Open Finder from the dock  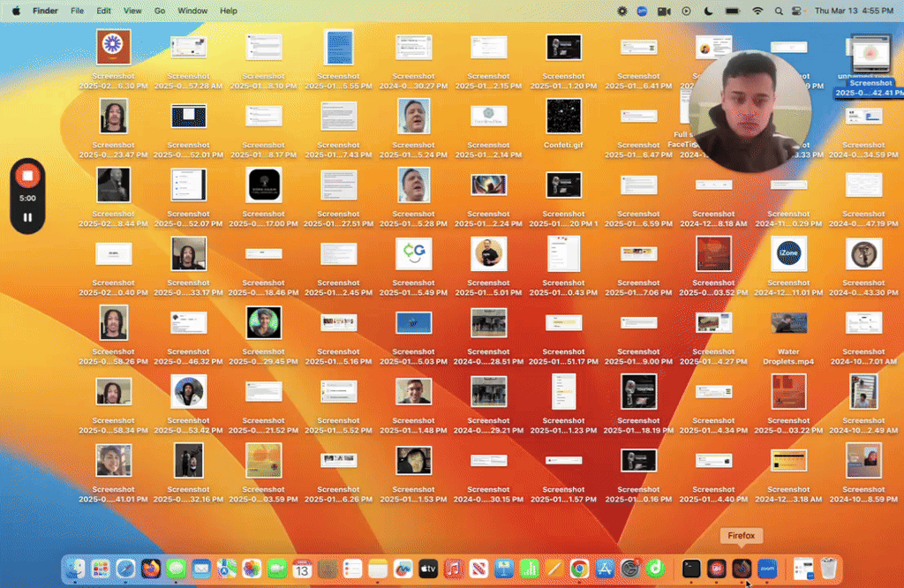[x=75, y=569]
